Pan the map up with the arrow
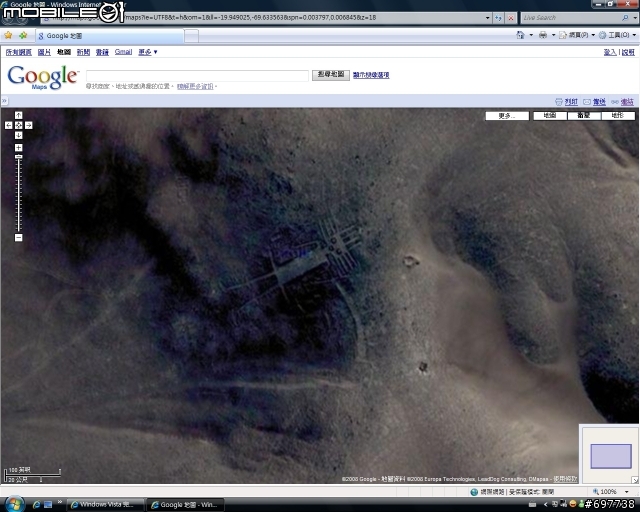The width and height of the screenshot is (640, 512). coord(18,115)
